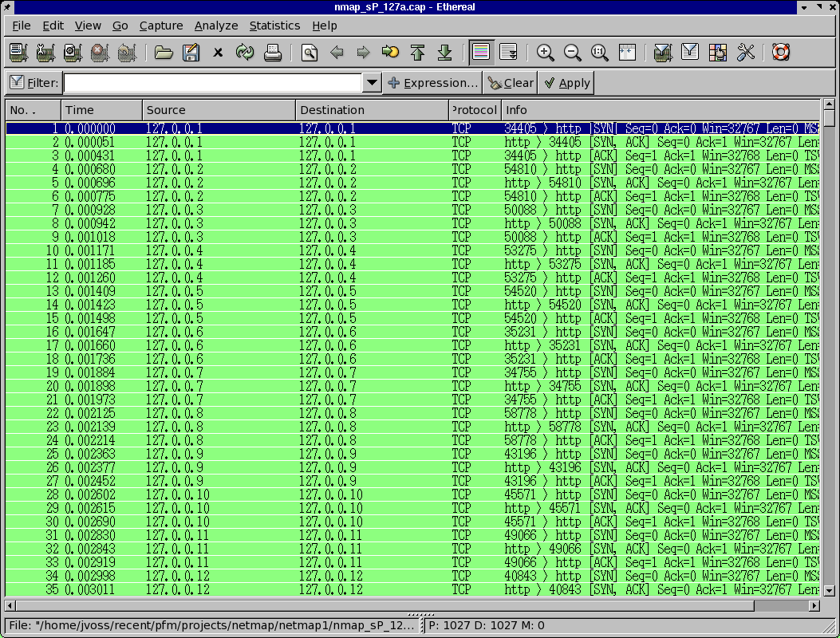Sort by the Source column header
This screenshot has height=638, width=840.
click(219, 110)
